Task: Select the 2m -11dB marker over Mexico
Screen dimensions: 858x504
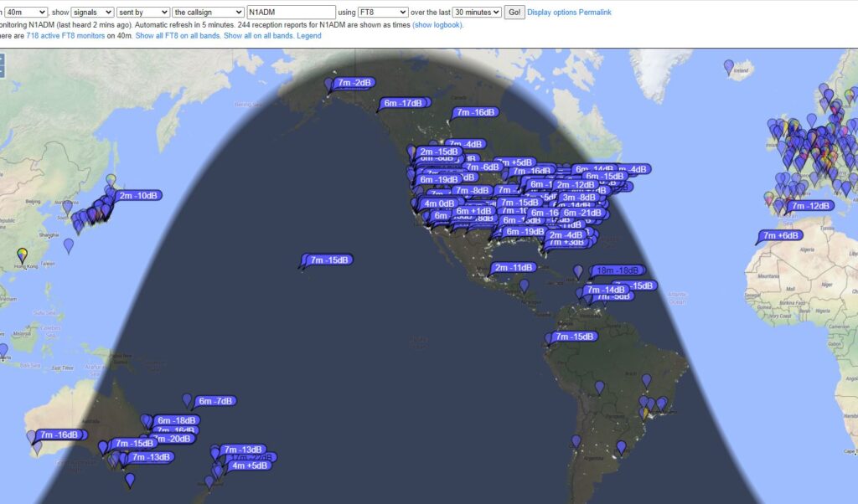Action: [514, 268]
